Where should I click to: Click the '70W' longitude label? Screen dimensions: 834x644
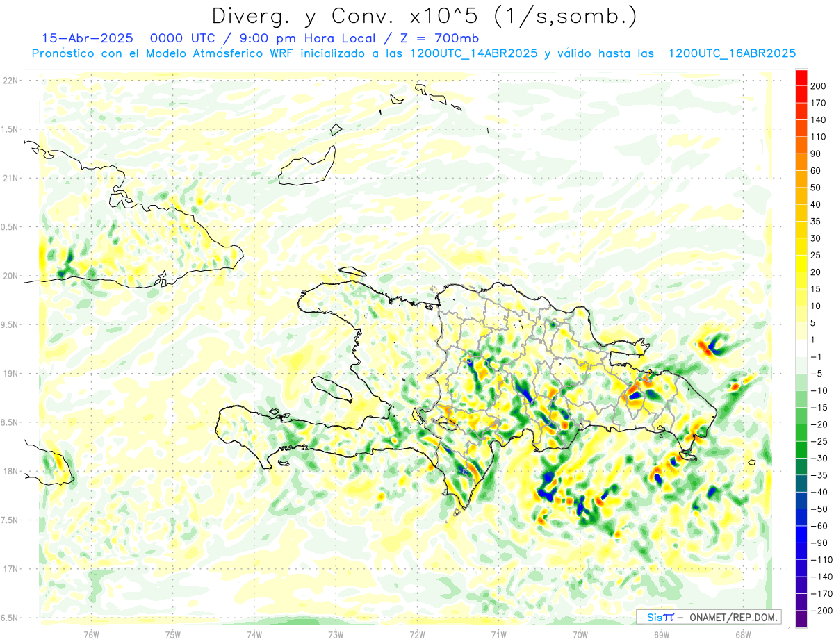pyautogui.click(x=580, y=634)
